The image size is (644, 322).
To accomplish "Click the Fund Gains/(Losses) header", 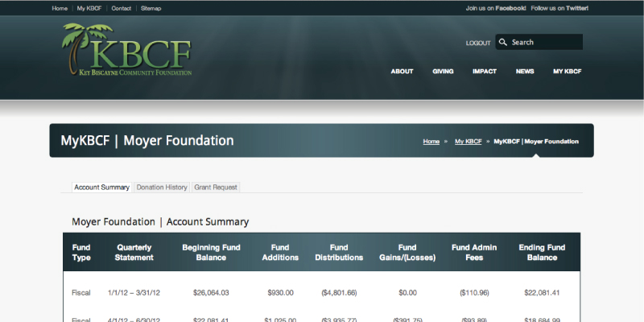I will [x=407, y=253].
